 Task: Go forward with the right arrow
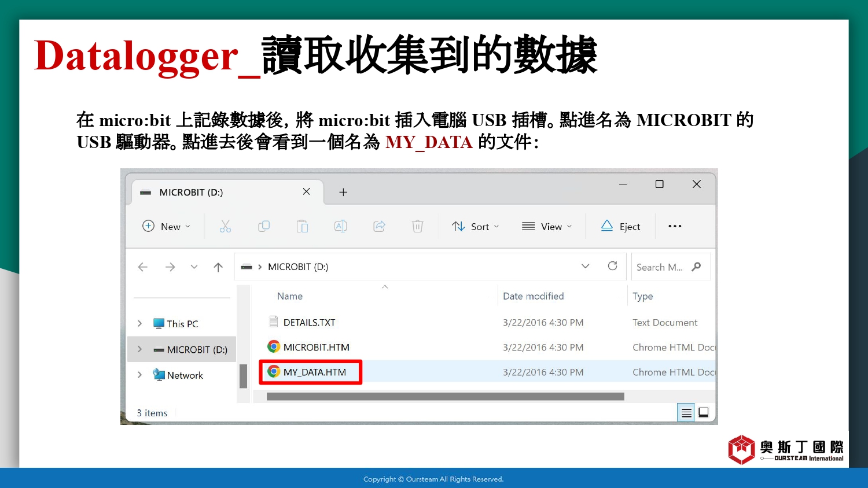click(x=170, y=267)
